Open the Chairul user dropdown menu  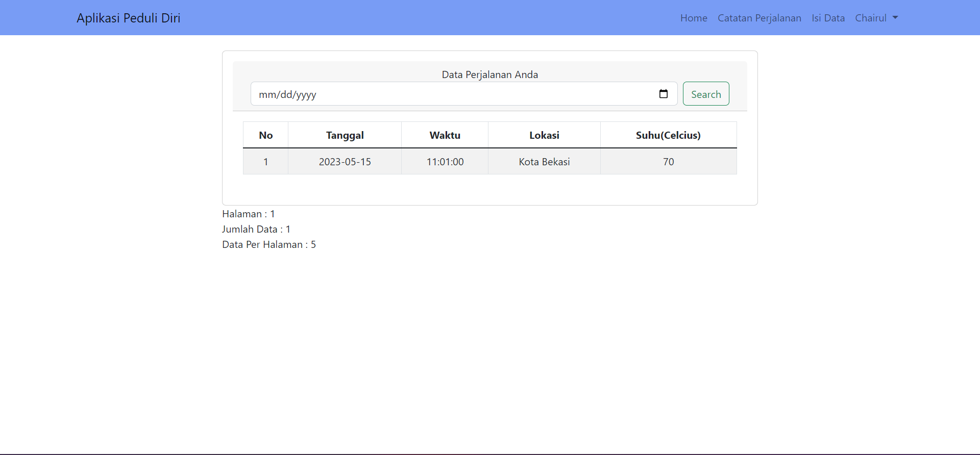(876, 18)
